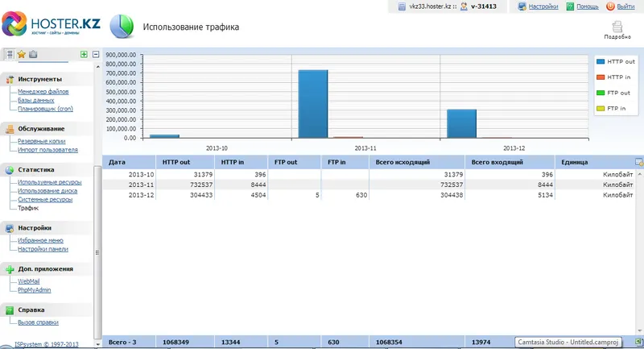This screenshot has height=349, width=644.
Task: Click HTTP out blue legend swatch
Action: coord(601,62)
